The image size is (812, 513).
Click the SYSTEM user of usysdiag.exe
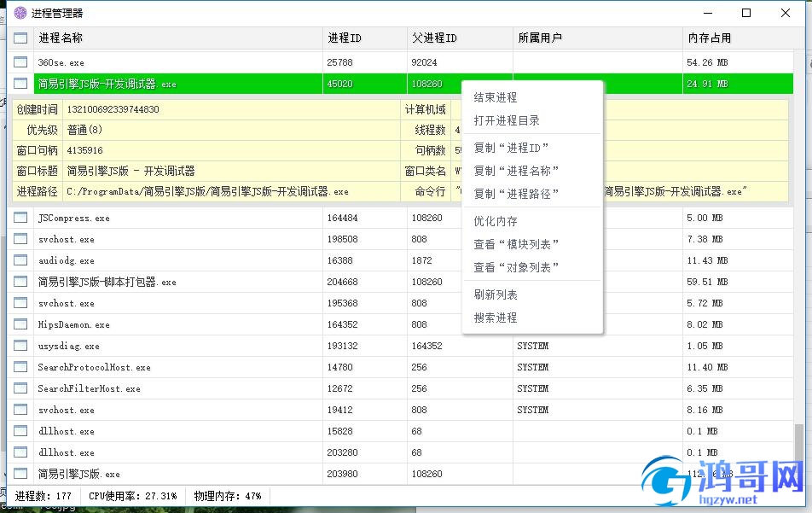pos(533,346)
